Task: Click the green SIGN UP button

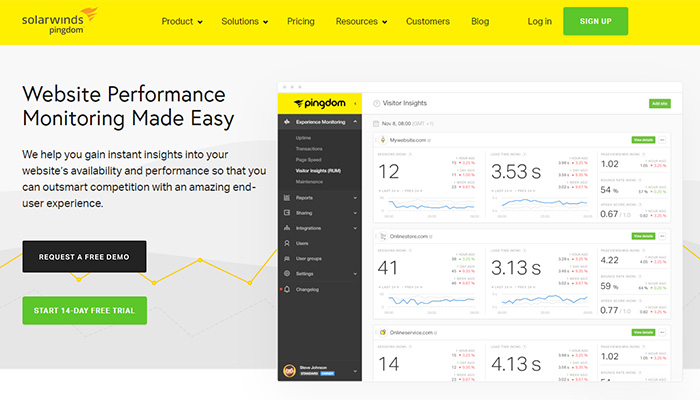Action: click(595, 21)
